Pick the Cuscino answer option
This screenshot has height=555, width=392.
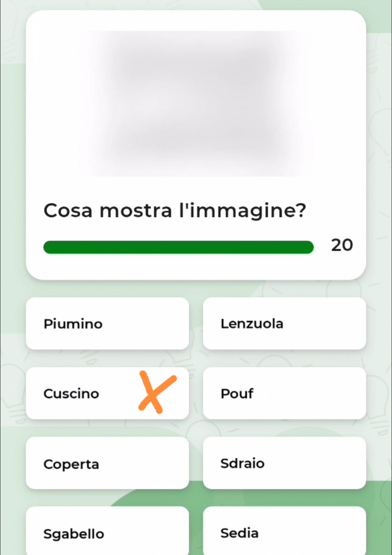[107, 393]
